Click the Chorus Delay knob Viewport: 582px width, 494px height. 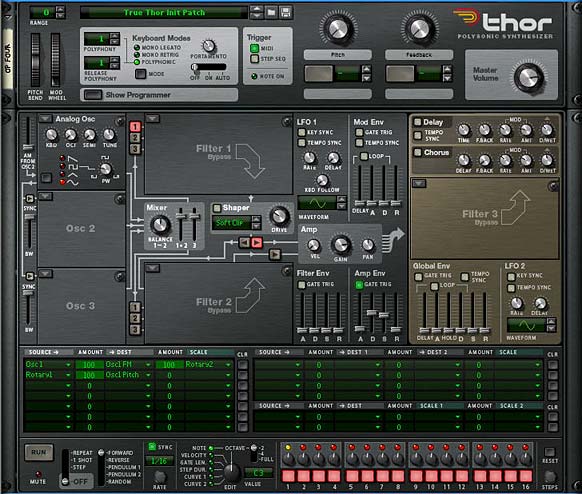tap(464, 160)
